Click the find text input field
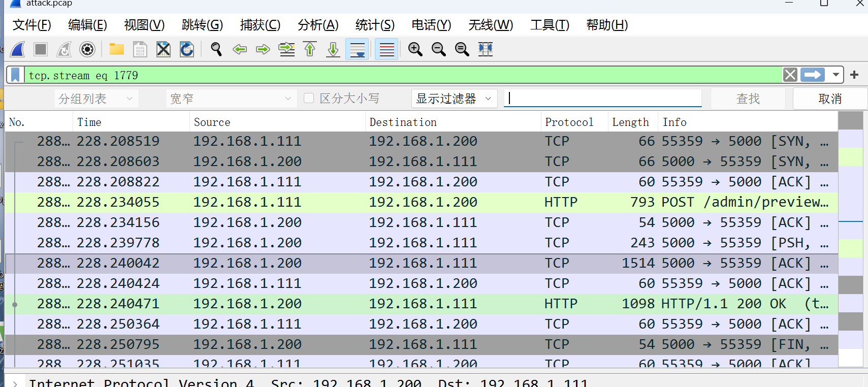Image resolution: width=868 pixels, height=387 pixels. tap(602, 98)
